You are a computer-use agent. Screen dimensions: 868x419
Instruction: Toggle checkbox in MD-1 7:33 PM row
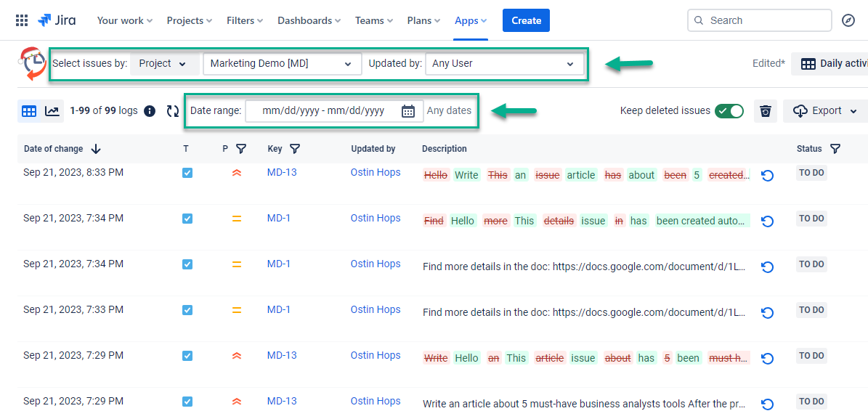tap(187, 310)
